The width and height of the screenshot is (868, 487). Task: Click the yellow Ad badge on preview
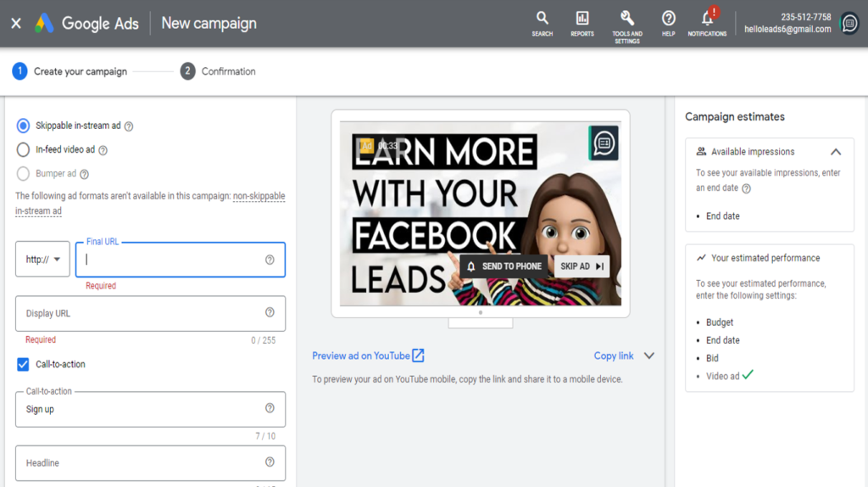tap(366, 146)
